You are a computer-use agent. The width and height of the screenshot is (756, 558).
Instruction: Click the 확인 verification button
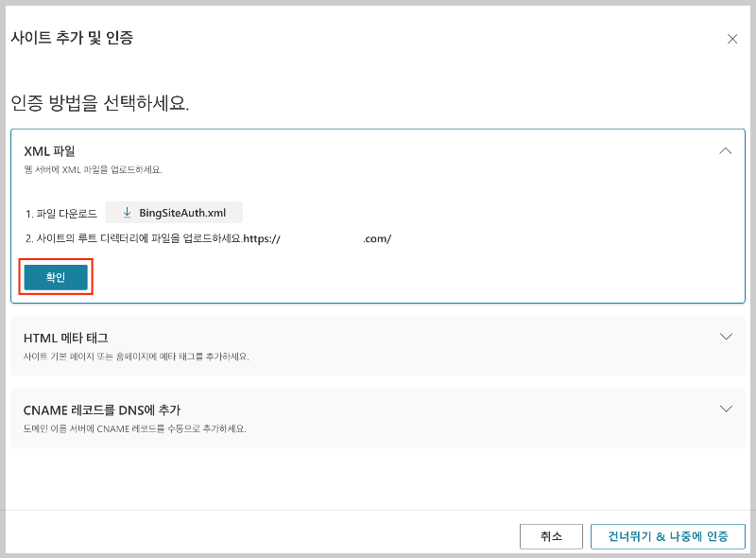pyautogui.click(x=55, y=276)
